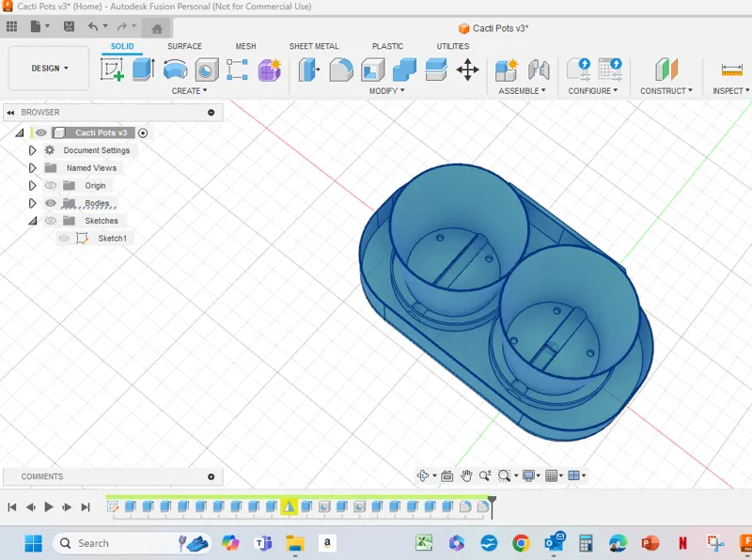Select the Combine tool
Viewport: 752px width, 560px height.
404,70
